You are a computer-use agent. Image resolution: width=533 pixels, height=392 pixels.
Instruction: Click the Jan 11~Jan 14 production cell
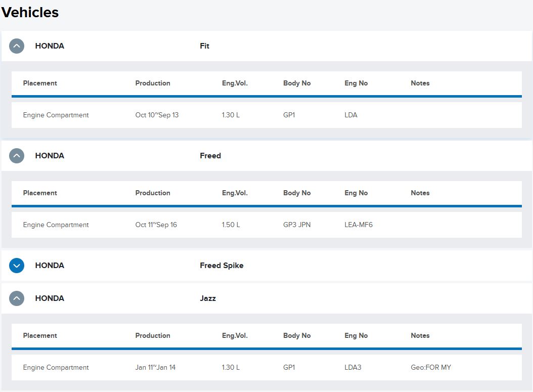coord(155,368)
